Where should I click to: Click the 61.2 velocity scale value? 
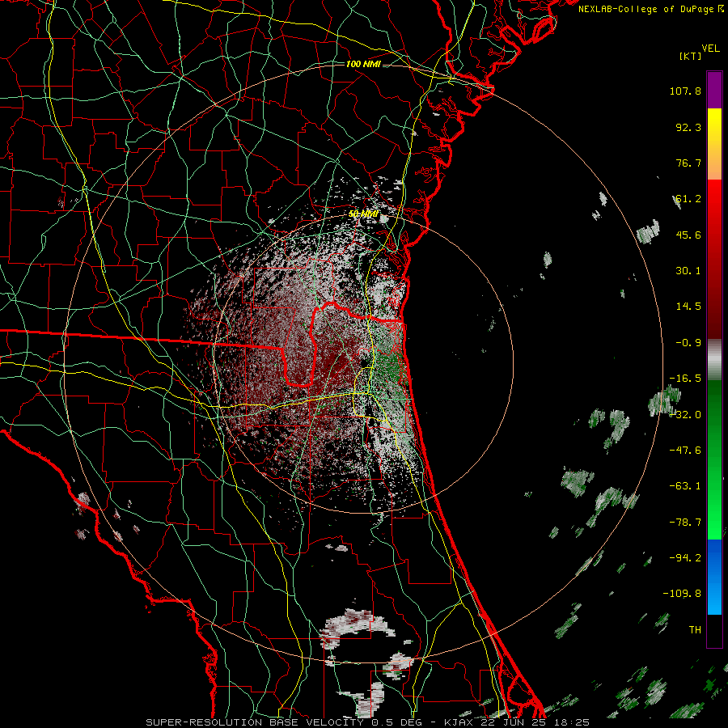tap(688, 199)
